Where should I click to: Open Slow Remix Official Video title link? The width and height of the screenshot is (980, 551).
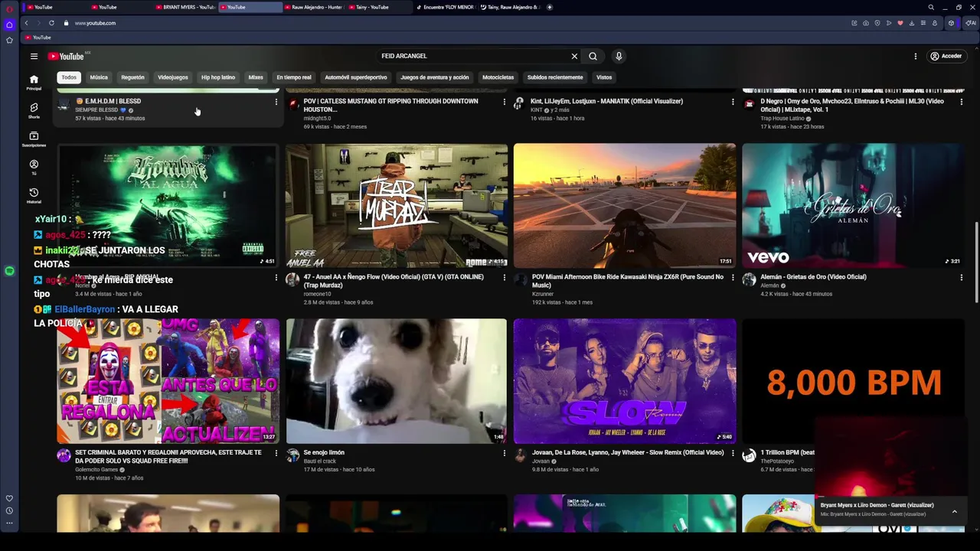coord(627,452)
